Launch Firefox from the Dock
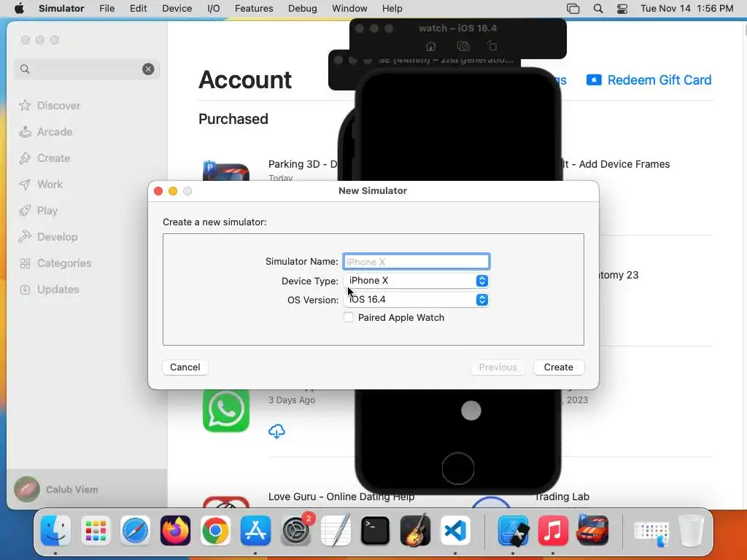This screenshot has width=747, height=560. point(175,531)
